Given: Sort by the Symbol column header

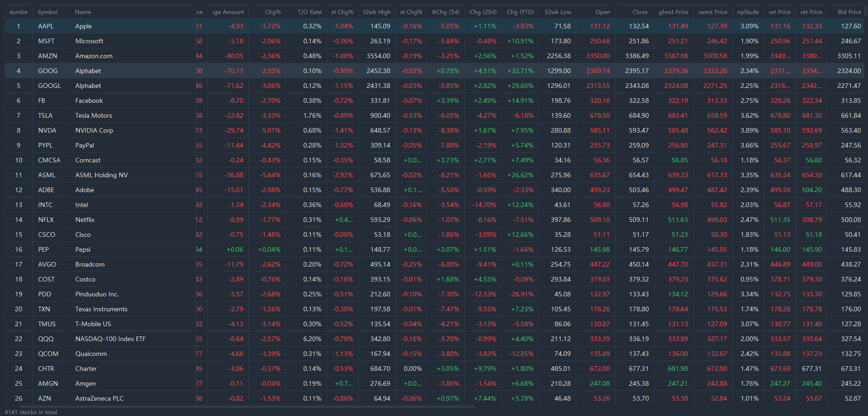Looking at the screenshot, I should click(x=47, y=12).
